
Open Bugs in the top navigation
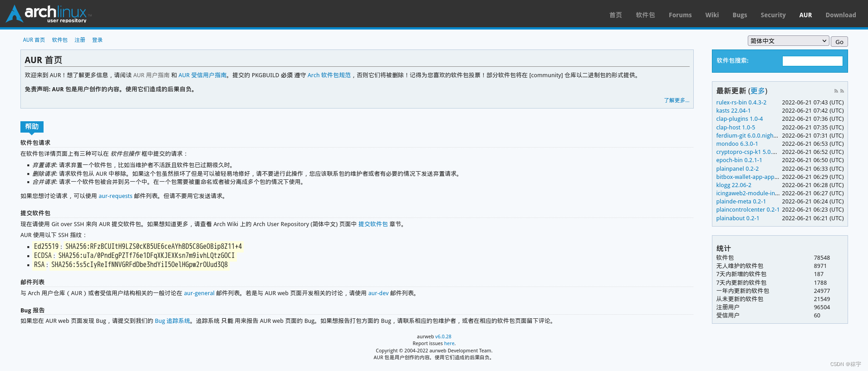(740, 15)
